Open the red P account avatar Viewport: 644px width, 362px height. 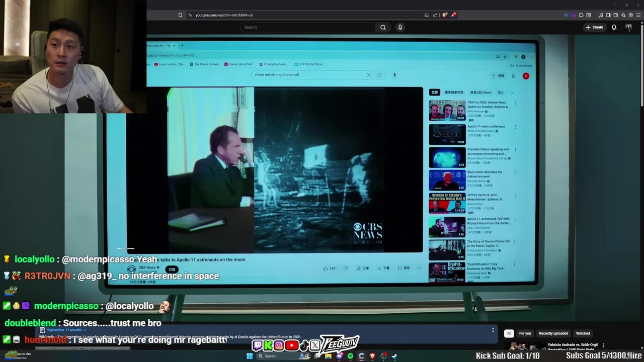pyautogui.click(x=526, y=76)
